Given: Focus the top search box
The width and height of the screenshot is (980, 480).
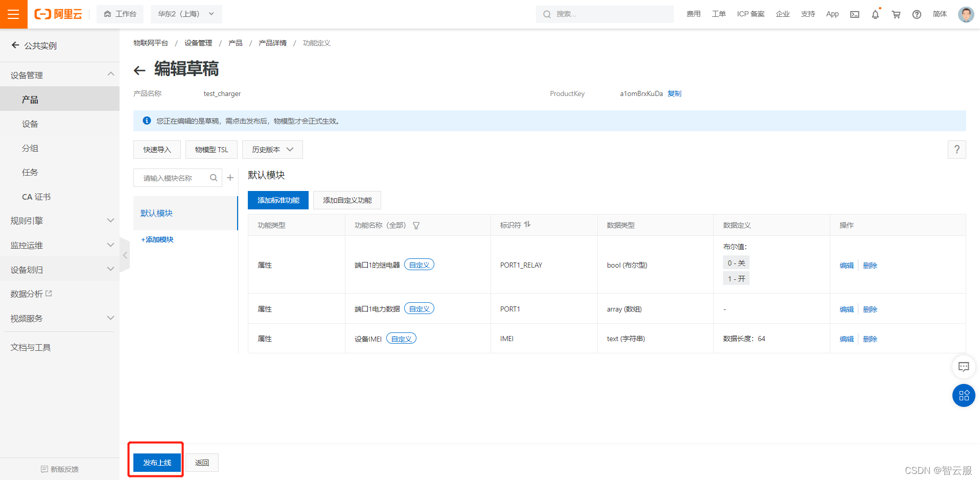Looking at the screenshot, I should pos(605,14).
